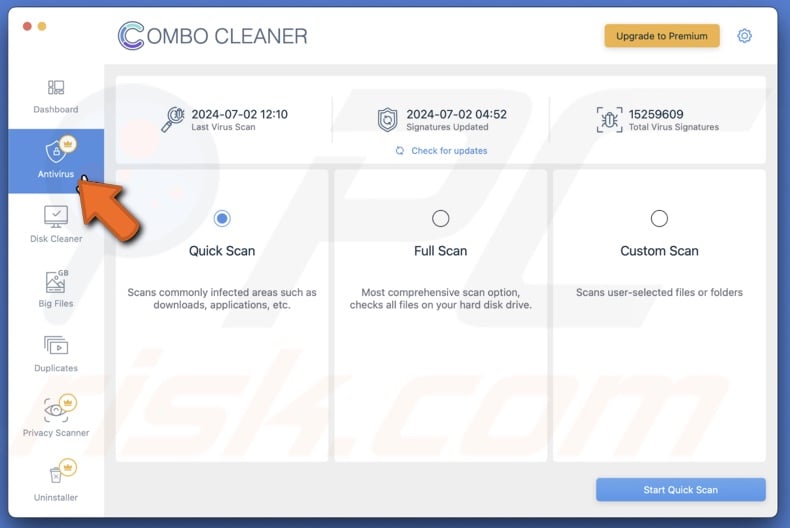Click the Full Scan description text
790x528 pixels.
click(x=440, y=298)
